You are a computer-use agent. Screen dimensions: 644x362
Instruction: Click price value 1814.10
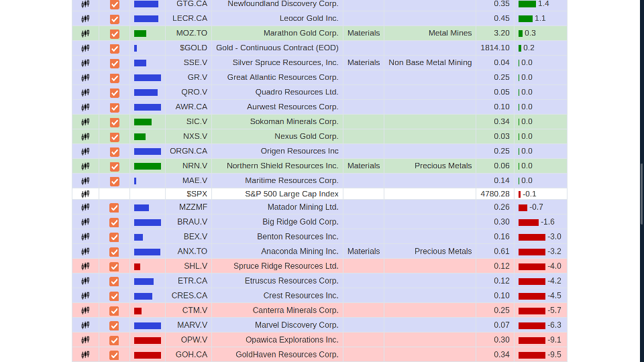pos(495,48)
